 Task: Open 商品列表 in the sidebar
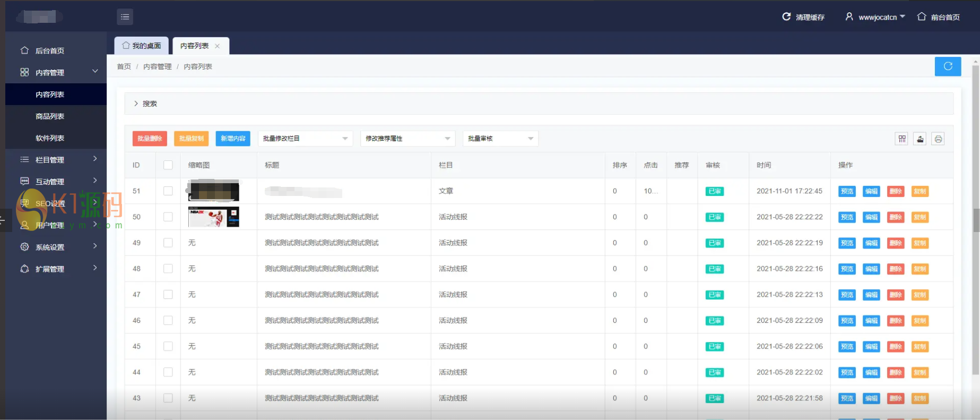click(x=50, y=116)
